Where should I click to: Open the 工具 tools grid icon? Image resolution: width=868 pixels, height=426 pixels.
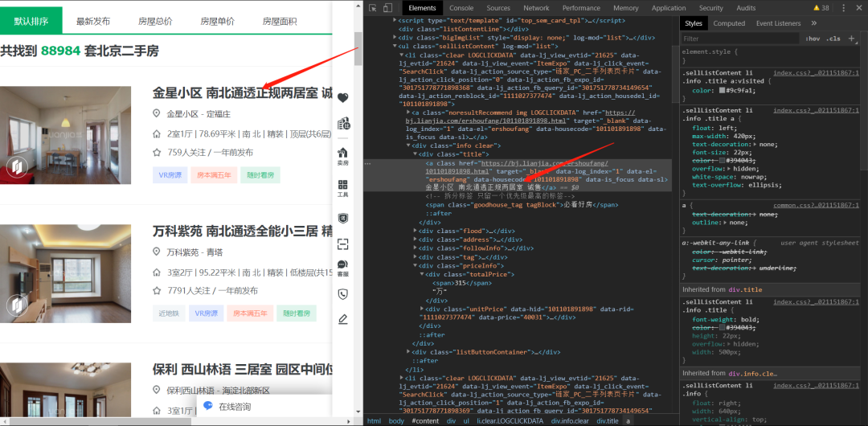pyautogui.click(x=342, y=188)
